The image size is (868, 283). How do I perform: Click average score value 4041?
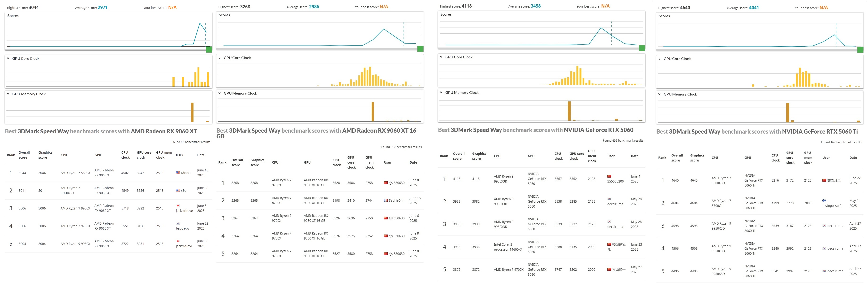click(754, 8)
